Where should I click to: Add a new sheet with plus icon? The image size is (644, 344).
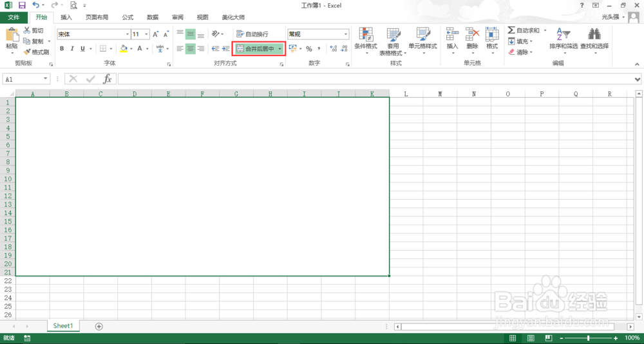[x=99, y=327]
